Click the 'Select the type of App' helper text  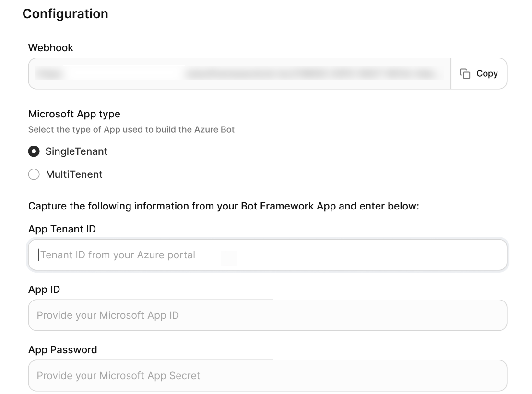[x=131, y=129]
